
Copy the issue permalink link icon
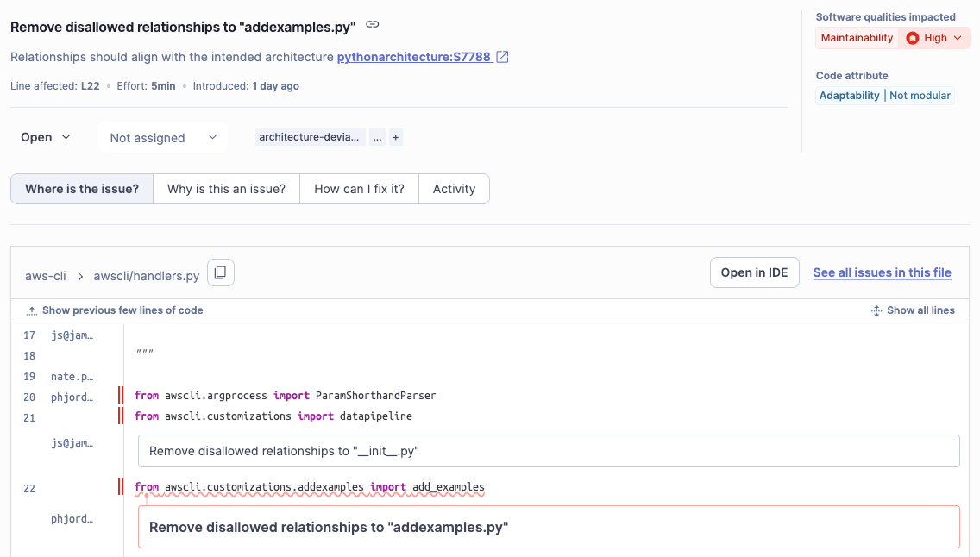tap(373, 24)
